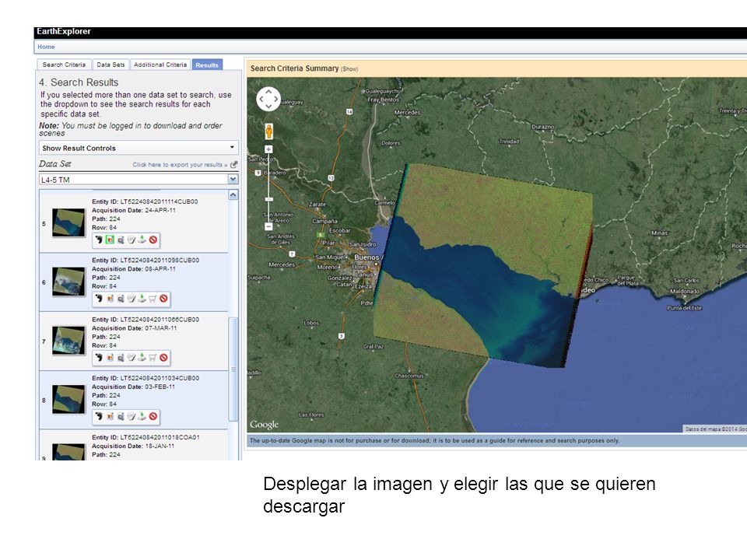Viewport: 747px width, 560px height.
Task: Toggle browse overlay for the 07-MAR-11 scene
Action: tap(110, 358)
